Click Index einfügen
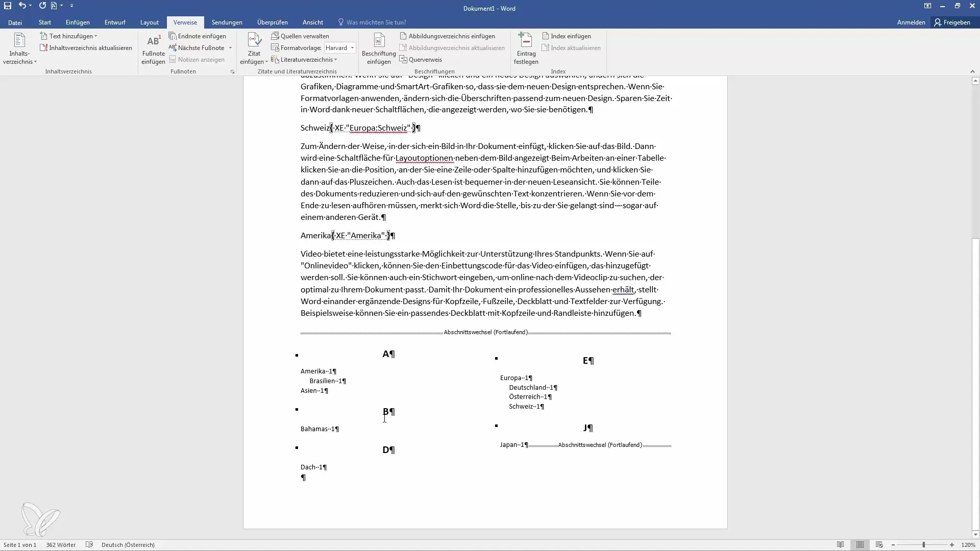Screen dimensions: 980x551 click(x=567, y=36)
